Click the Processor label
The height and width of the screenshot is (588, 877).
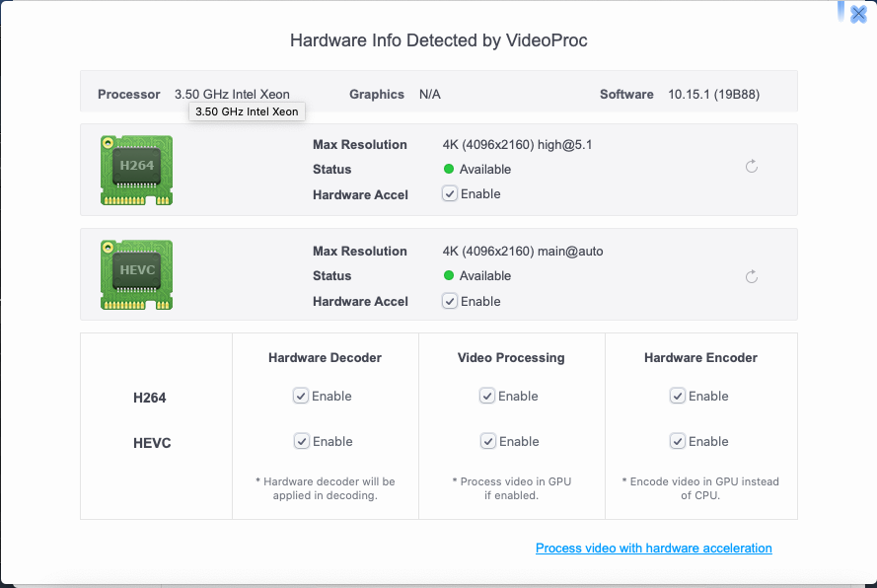[x=128, y=94]
